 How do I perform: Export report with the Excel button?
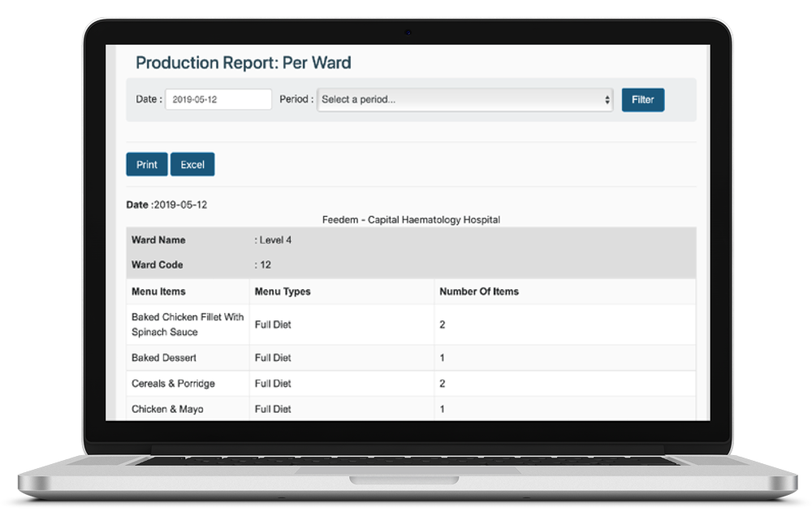coord(192,164)
